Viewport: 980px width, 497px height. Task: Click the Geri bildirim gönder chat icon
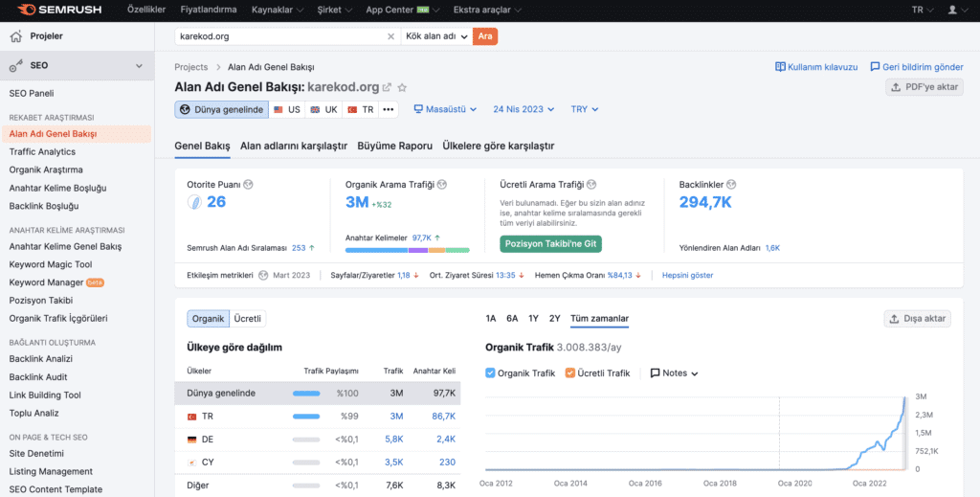click(875, 67)
